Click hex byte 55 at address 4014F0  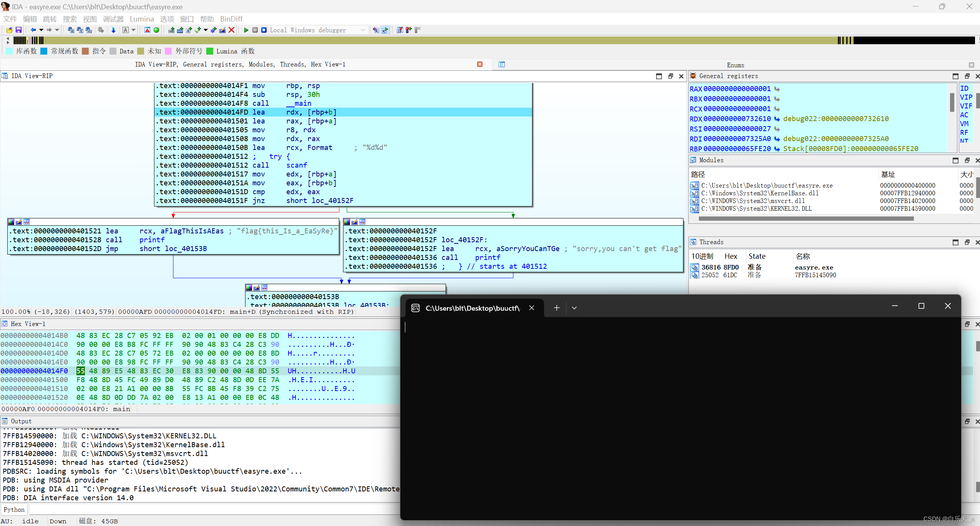point(80,371)
